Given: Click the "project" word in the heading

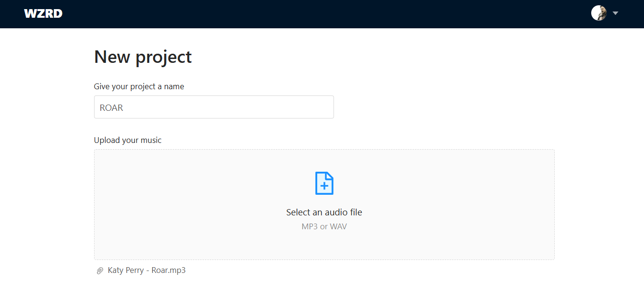Looking at the screenshot, I should [x=164, y=57].
